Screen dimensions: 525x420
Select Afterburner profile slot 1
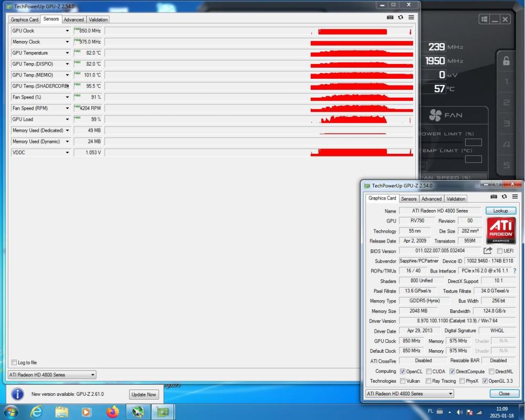pos(507,82)
